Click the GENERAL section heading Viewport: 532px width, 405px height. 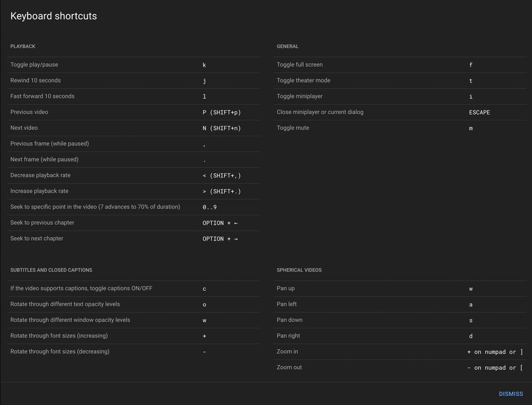pyautogui.click(x=287, y=46)
